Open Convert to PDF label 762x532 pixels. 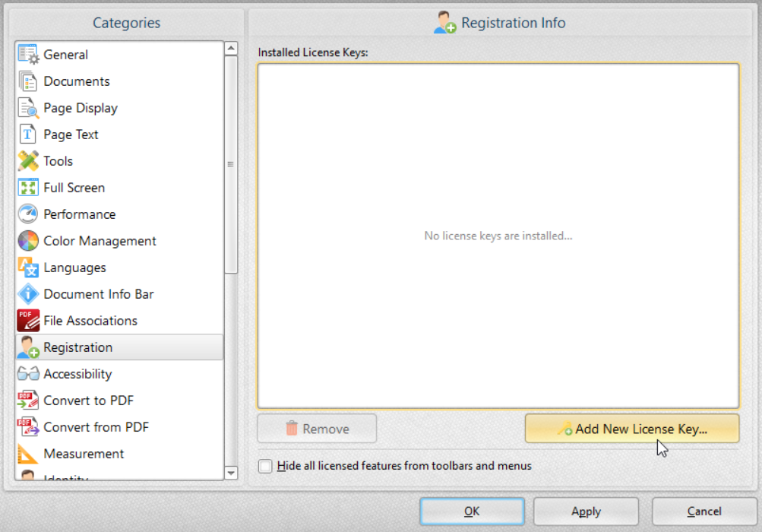point(88,401)
